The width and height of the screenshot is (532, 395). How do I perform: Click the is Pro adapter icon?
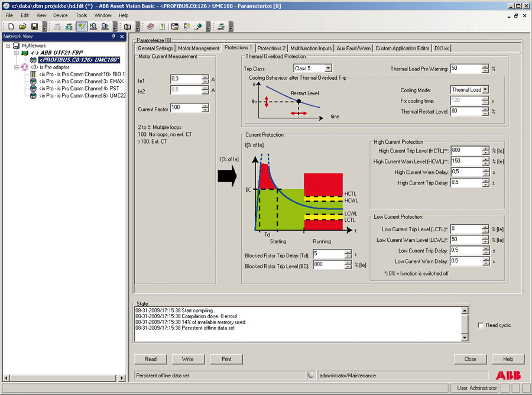[25, 67]
